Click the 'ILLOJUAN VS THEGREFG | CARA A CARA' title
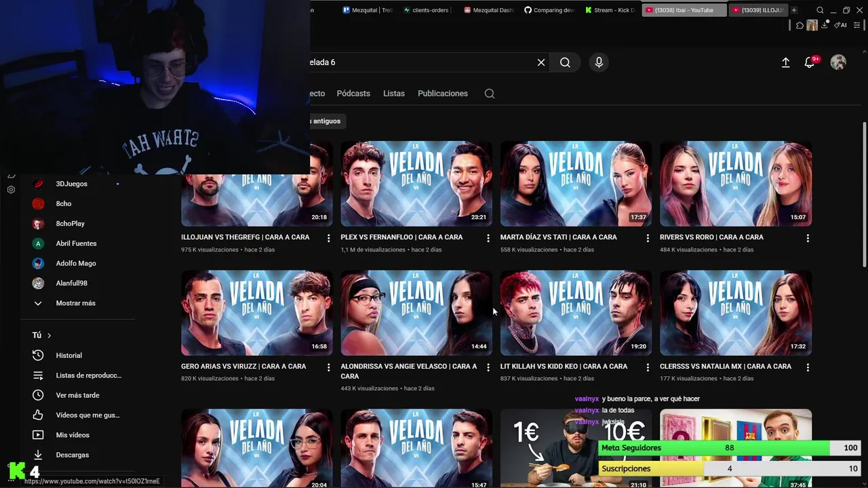Image resolution: width=868 pixels, height=488 pixels. pyautogui.click(x=245, y=237)
